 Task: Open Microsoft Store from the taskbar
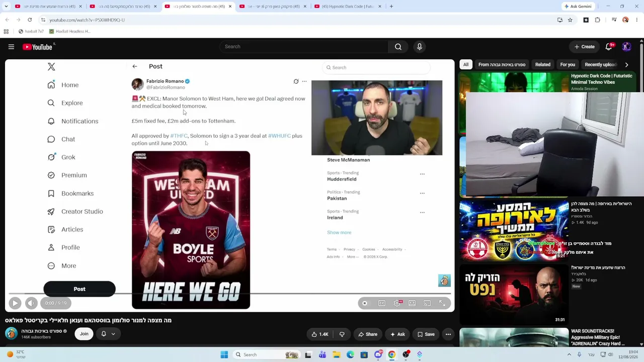tap(364, 354)
